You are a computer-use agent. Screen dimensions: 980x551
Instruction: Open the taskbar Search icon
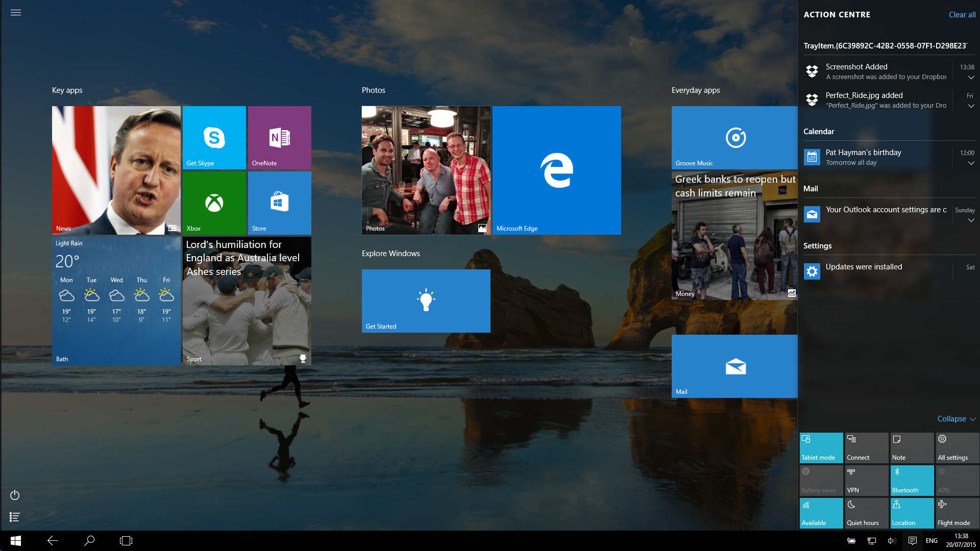pyautogui.click(x=89, y=541)
